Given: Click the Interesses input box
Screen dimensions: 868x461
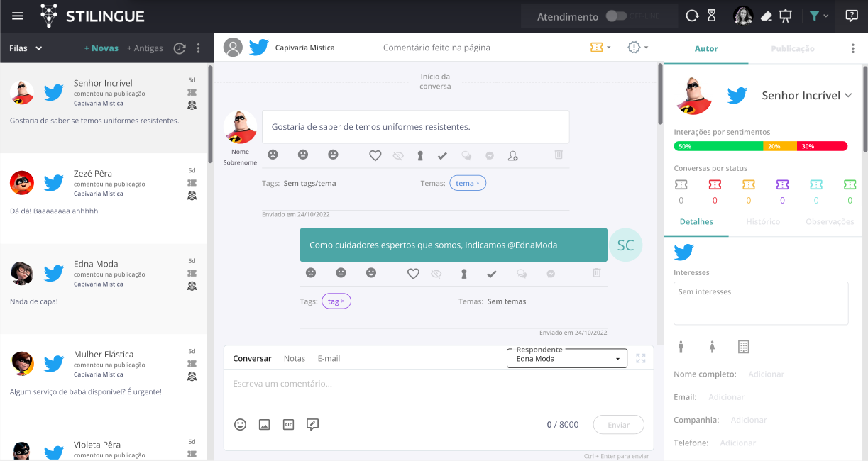Looking at the screenshot, I should point(761,304).
